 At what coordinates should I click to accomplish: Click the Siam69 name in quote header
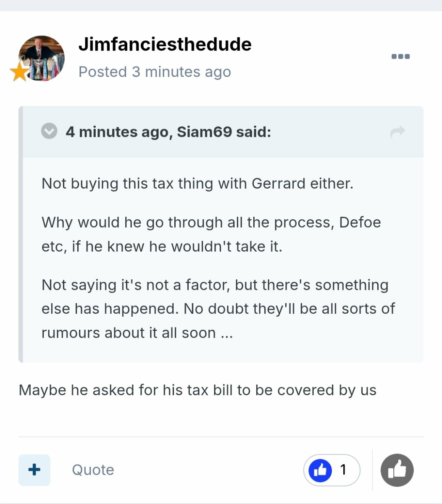tap(204, 132)
